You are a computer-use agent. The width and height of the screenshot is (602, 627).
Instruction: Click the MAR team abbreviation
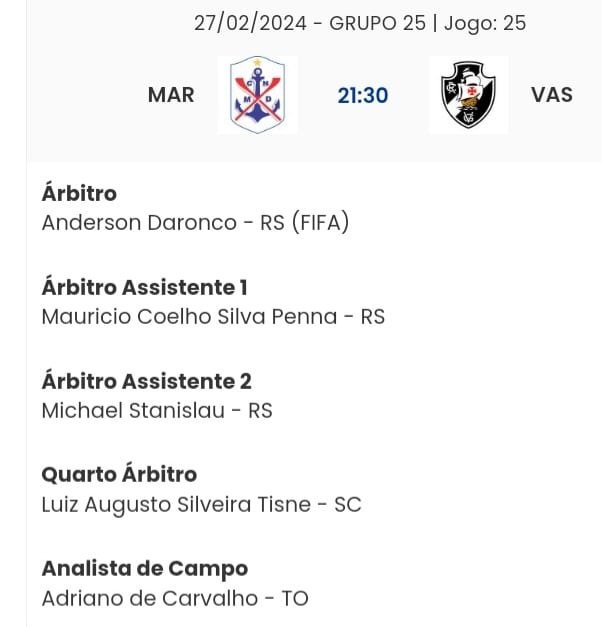(x=171, y=95)
